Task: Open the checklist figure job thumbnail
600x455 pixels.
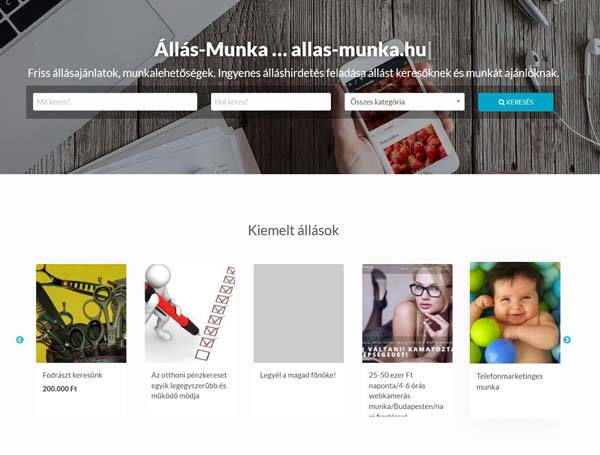Action: click(190, 313)
